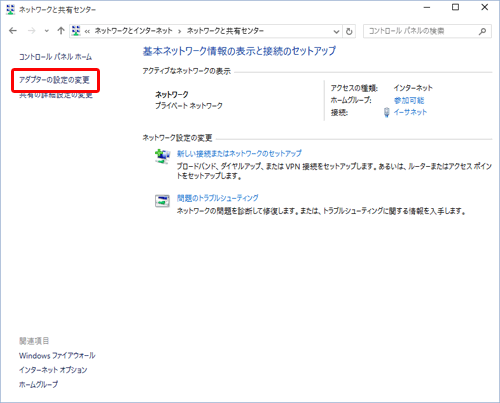Minimize the ネットワークと共有センター window
500x403 pixels.
[x=427, y=8]
